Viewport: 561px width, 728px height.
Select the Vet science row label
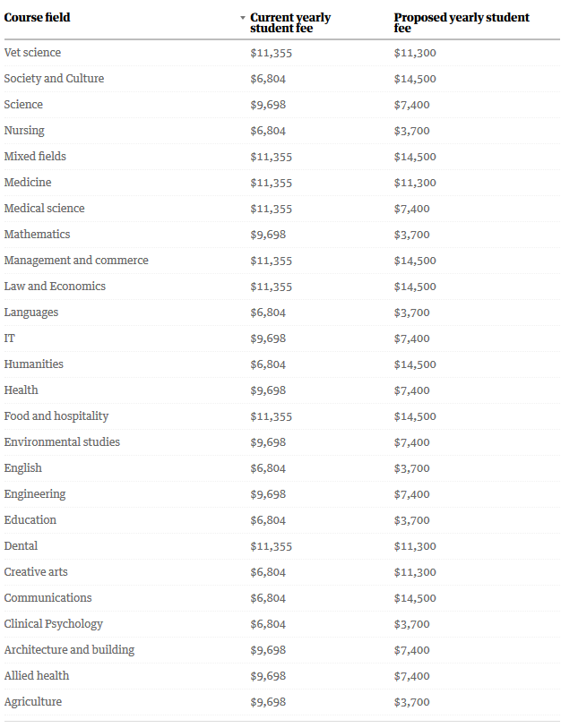tap(32, 53)
